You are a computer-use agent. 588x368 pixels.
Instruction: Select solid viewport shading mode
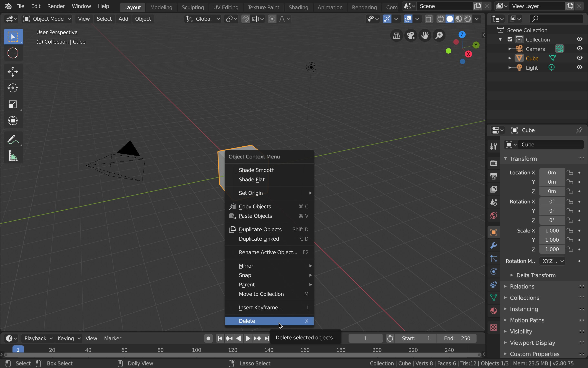click(x=450, y=19)
